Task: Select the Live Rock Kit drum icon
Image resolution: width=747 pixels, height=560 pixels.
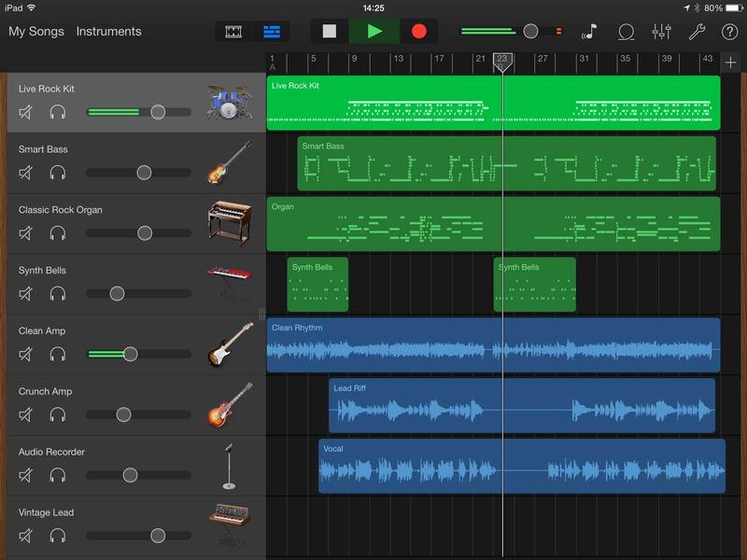Action: coord(229,102)
